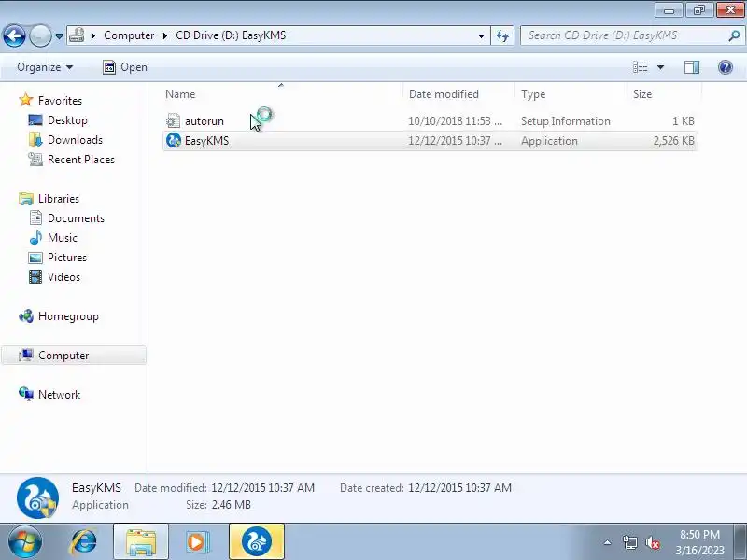Select the EasyKMS file name
Viewport: 747px width, 560px height.
coord(206,142)
